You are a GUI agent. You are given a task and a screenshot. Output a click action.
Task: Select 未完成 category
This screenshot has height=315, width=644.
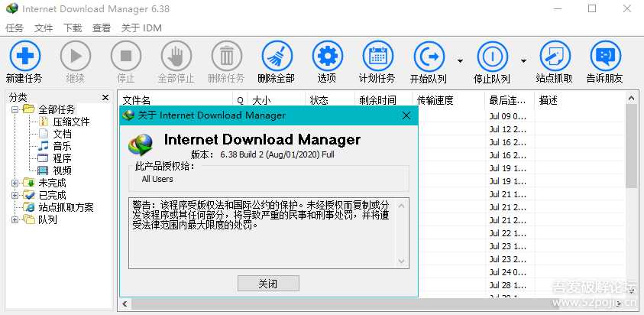point(52,183)
